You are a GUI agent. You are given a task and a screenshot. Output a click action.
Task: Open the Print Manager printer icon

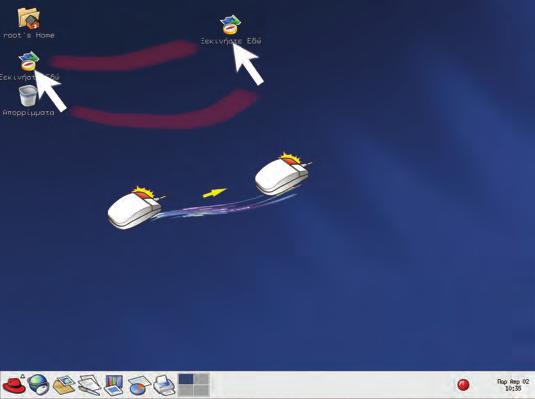click(164, 385)
